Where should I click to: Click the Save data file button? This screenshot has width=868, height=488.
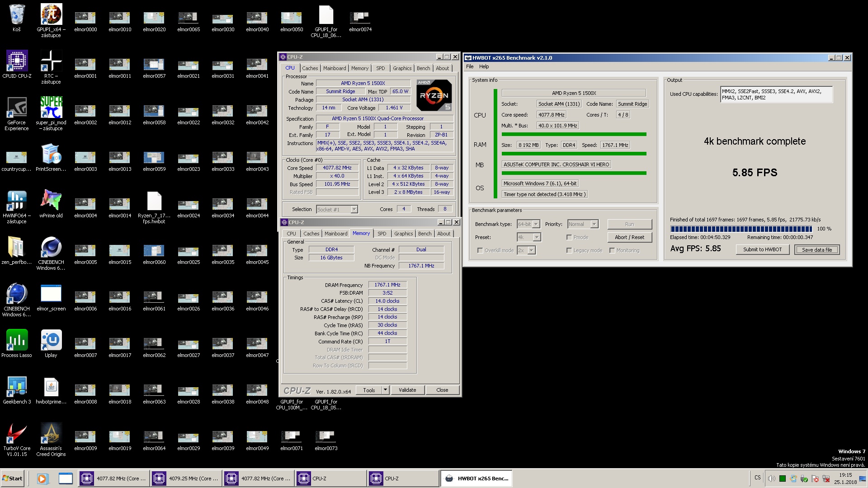816,249
